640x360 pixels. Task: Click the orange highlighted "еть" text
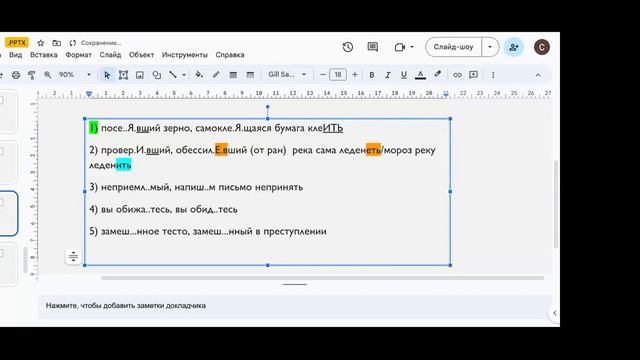[x=373, y=150]
